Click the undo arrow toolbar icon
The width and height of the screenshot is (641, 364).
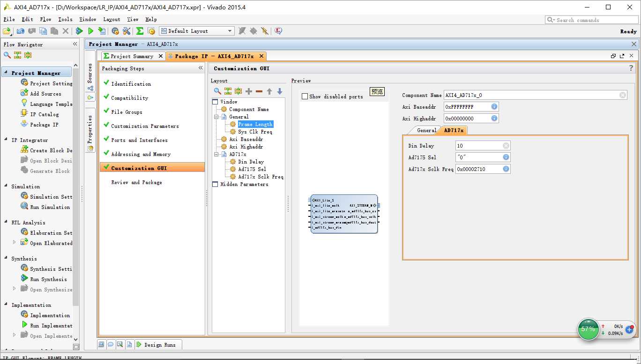tap(20, 31)
